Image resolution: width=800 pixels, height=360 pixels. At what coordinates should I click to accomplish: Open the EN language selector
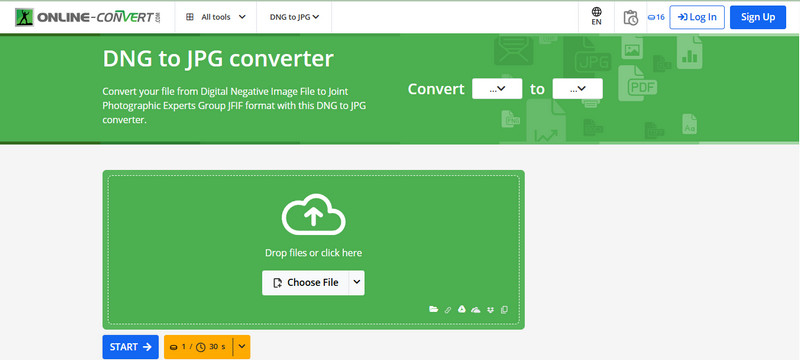(596, 16)
